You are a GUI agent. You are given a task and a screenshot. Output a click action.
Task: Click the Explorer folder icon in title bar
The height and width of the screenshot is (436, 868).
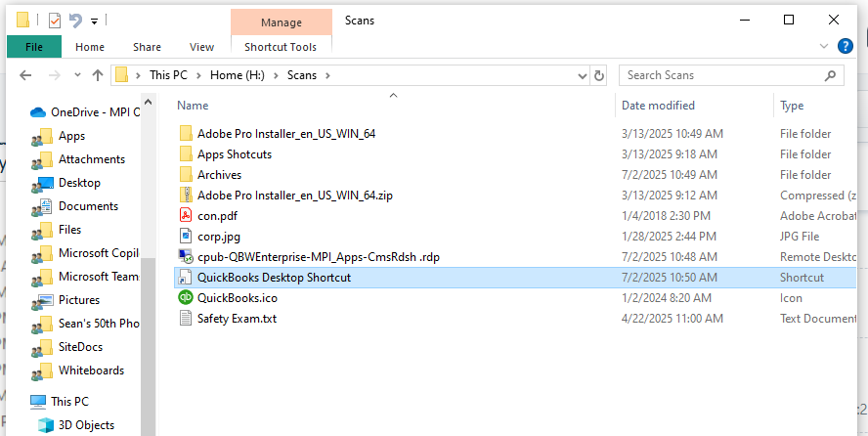(22, 21)
